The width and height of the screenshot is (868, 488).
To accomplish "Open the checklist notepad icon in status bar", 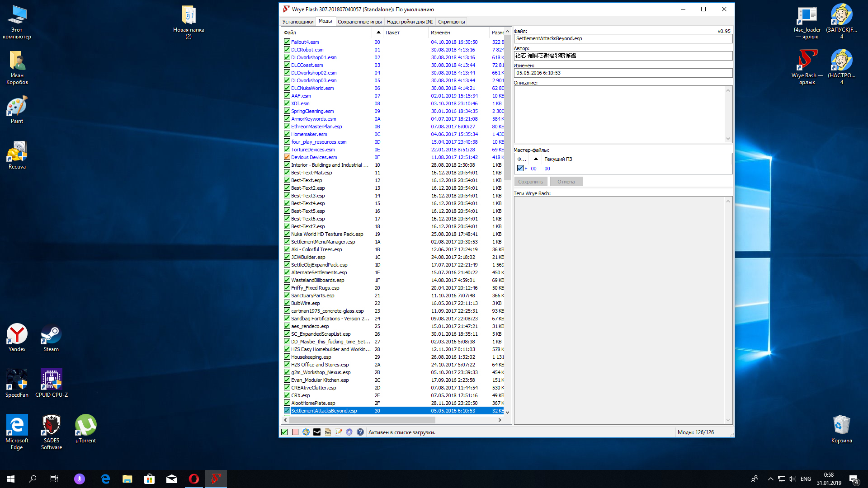I will pos(339,432).
